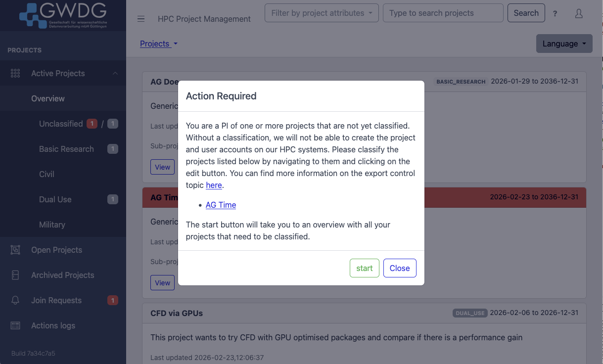Click the help question mark icon

555,14
